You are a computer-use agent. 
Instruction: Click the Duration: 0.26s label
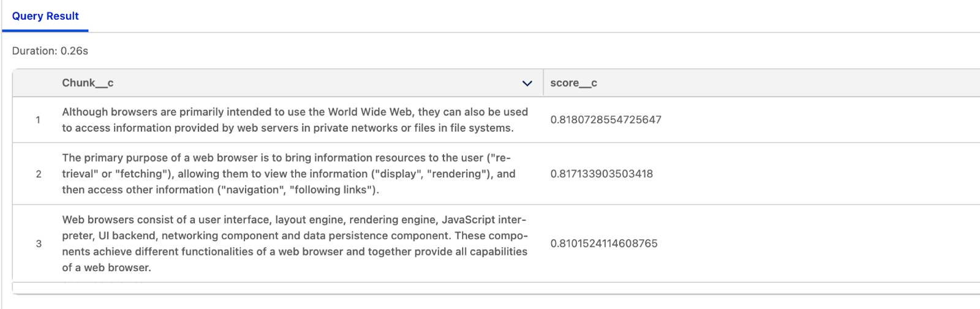50,51
